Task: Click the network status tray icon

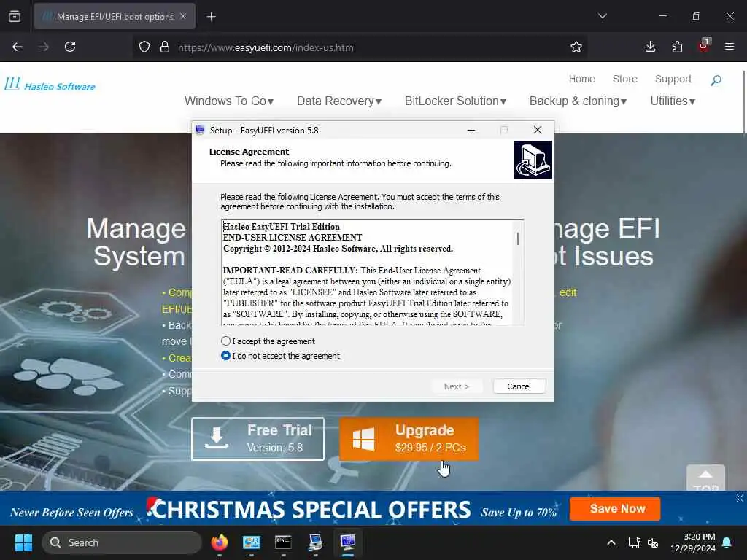Action: click(634, 542)
